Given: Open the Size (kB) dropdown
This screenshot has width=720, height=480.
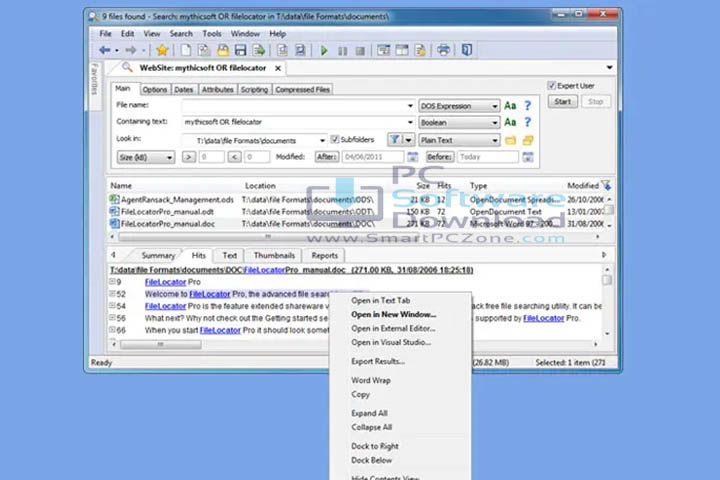Looking at the screenshot, I should tap(146, 157).
